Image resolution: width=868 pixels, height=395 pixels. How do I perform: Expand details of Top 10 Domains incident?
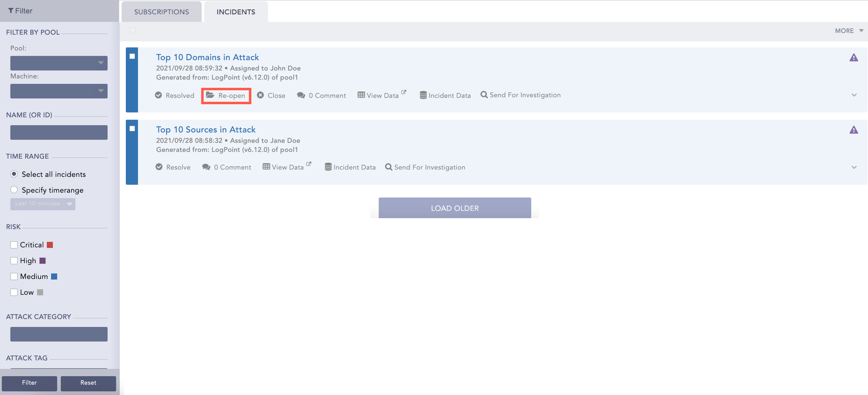point(854,95)
